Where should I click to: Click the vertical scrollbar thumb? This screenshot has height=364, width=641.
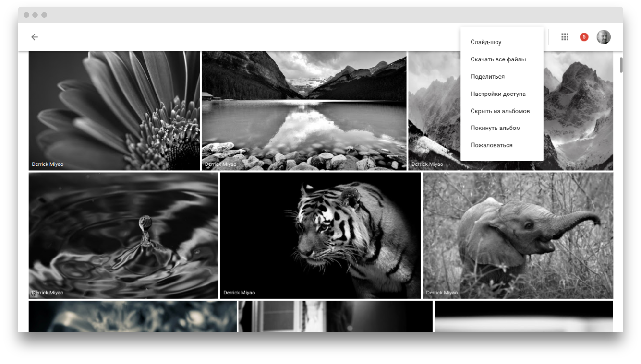tap(621, 65)
